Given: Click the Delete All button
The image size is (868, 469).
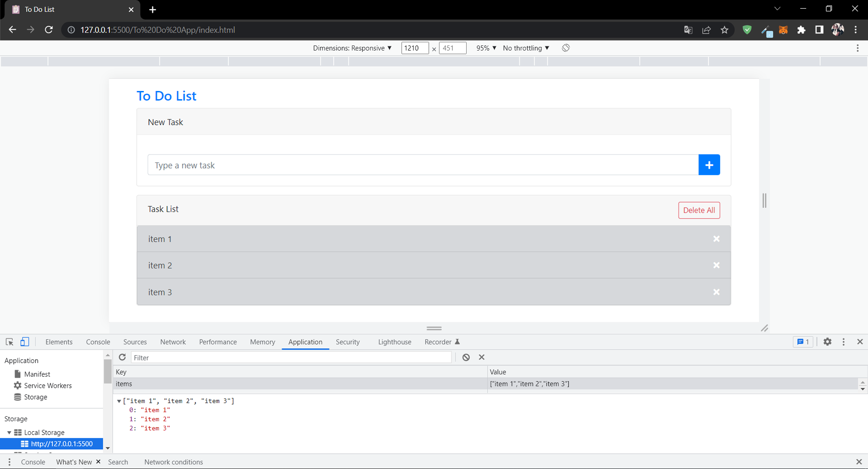Looking at the screenshot, I should (699, 210).
